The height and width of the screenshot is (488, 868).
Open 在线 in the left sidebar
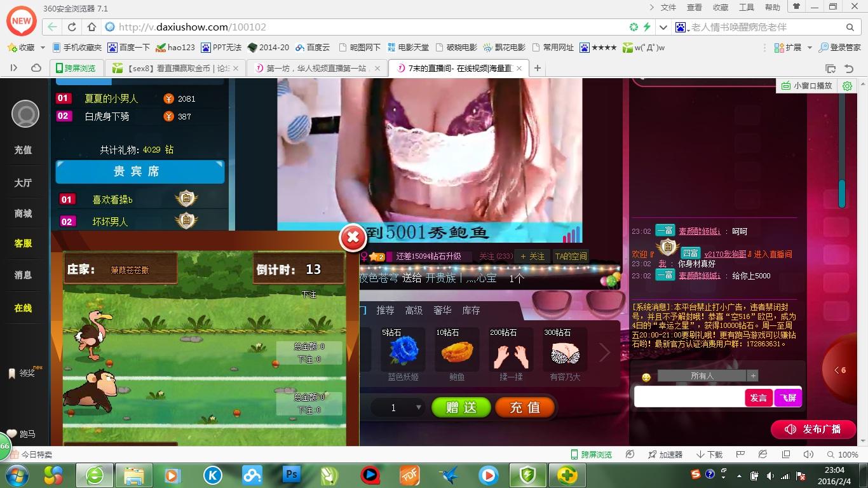click(x=23, y=308)
